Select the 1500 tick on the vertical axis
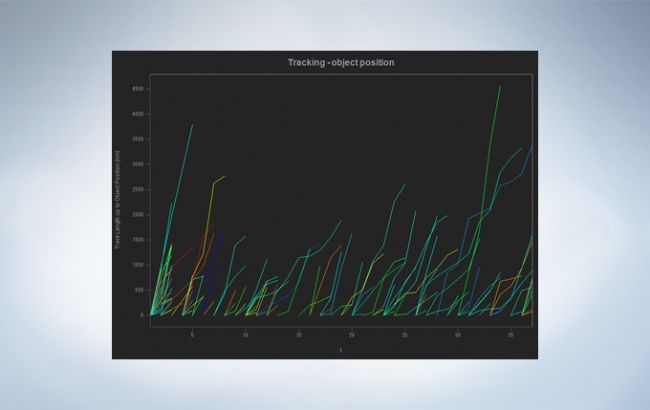Image resolution: width=650 pixels, height=410 pixels. [140, 239]
